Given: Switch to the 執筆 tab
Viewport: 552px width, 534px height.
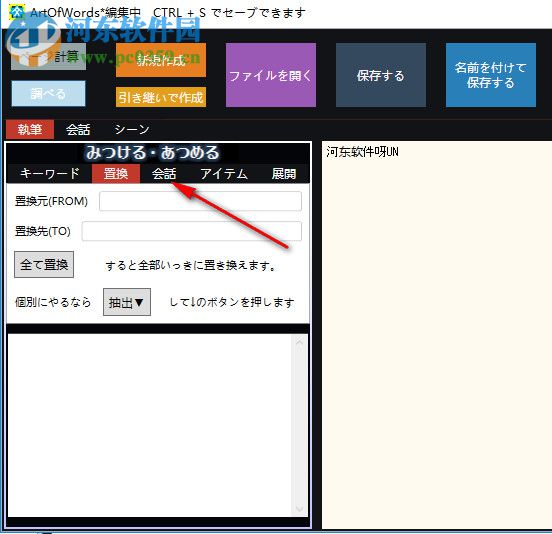Looking at the screenshot, I should [30, 129].
